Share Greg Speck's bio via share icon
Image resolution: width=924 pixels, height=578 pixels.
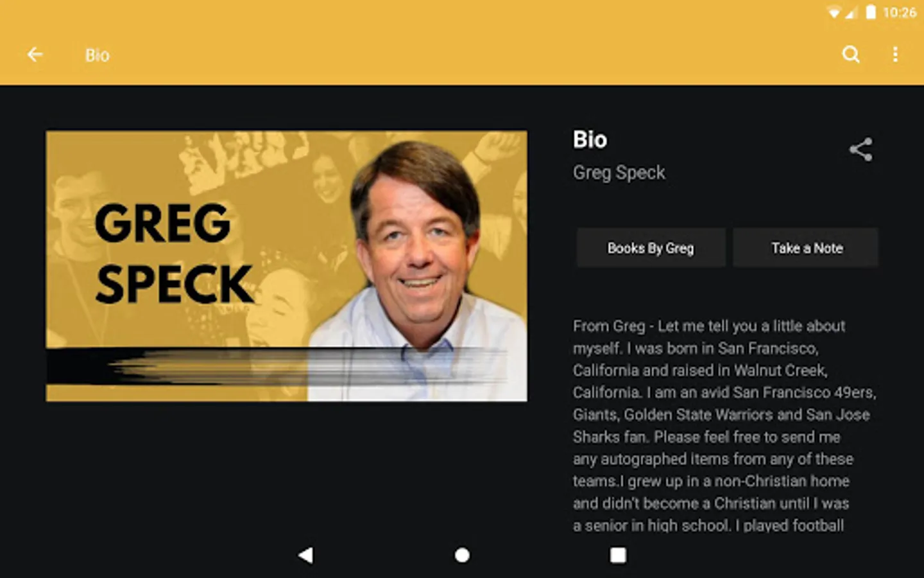(x=860, y=149)
